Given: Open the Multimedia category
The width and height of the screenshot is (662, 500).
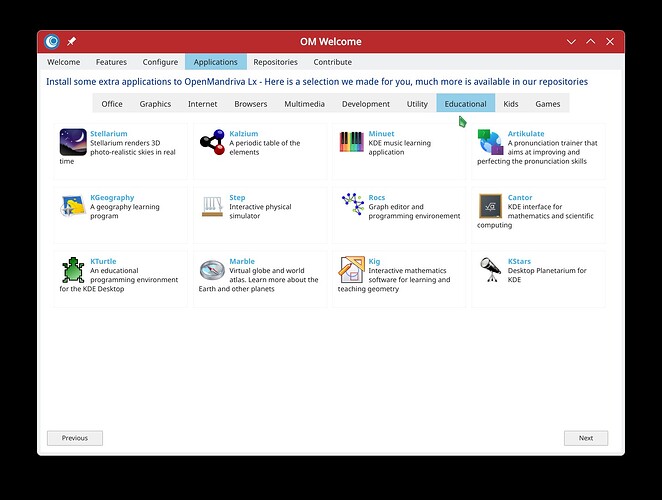Looking at the screenshot, I should 304,104.
